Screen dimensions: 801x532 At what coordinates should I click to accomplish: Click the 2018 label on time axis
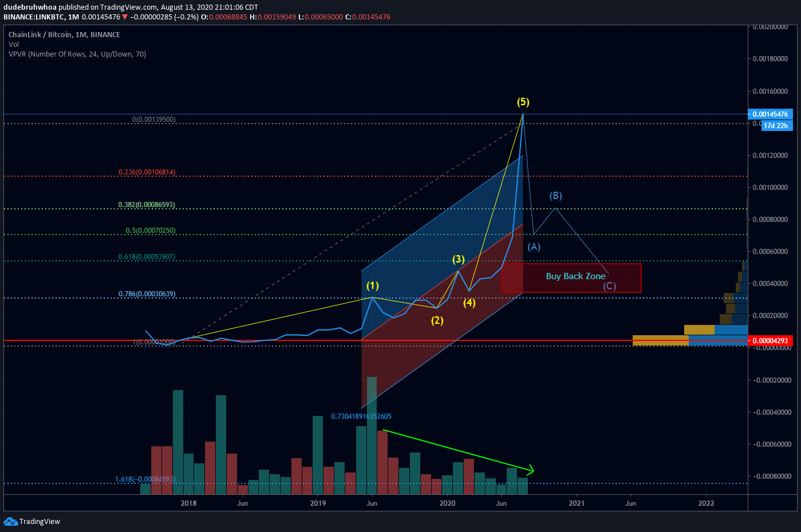188,503
